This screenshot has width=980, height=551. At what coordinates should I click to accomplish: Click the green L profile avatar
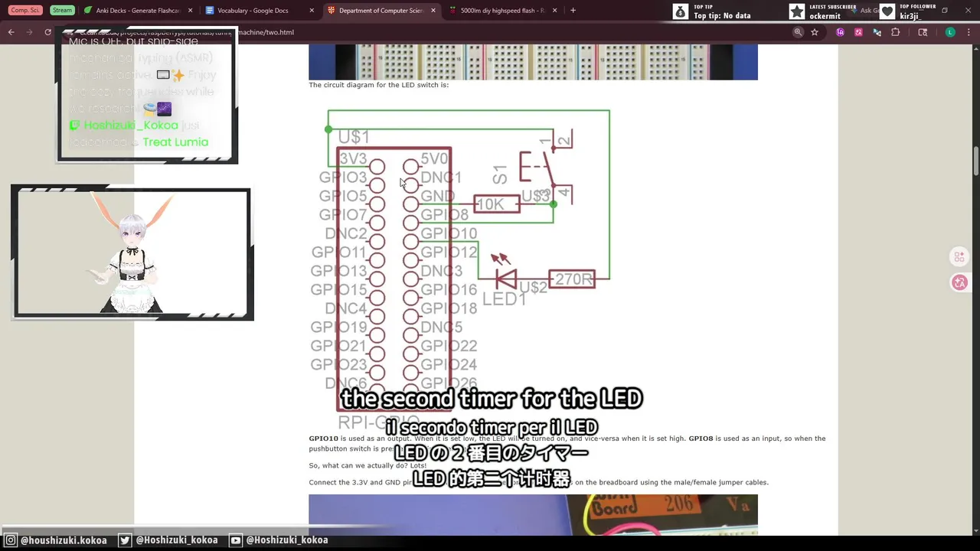coord(950,32)
